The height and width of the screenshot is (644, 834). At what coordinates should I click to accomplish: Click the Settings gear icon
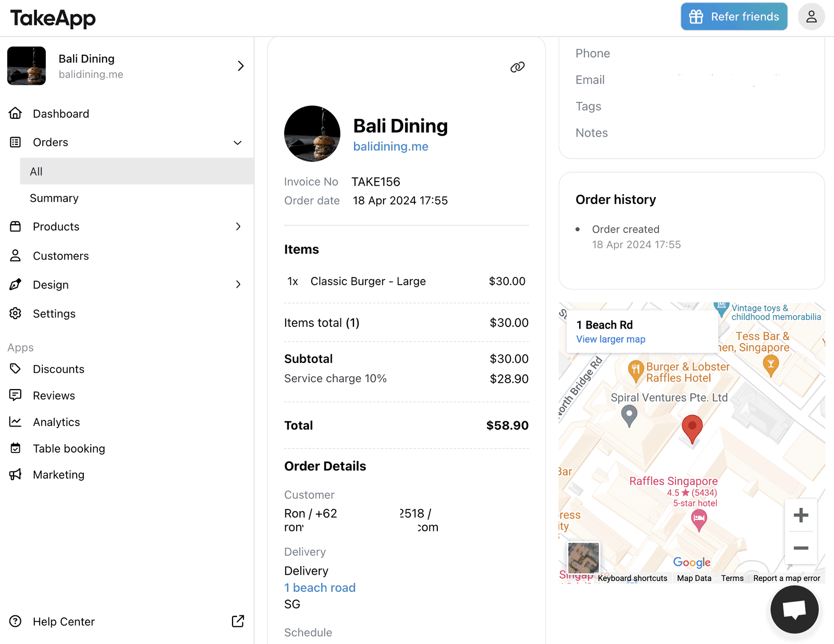coord(16,313)
